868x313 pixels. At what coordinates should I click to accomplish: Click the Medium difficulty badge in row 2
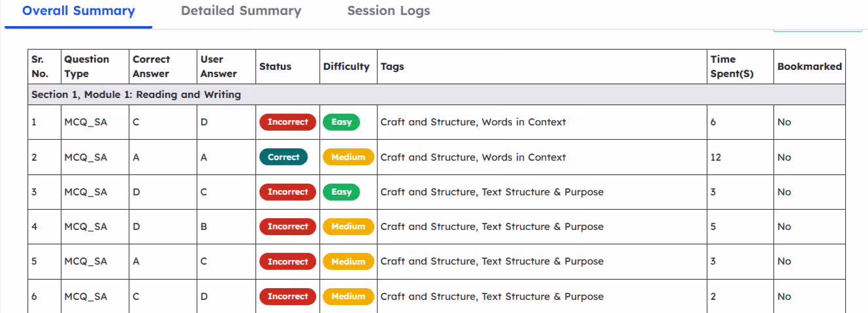[348, 157]
